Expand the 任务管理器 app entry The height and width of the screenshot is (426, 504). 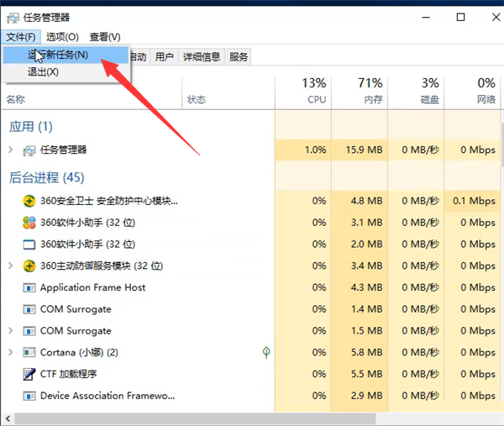coord(10,150)
